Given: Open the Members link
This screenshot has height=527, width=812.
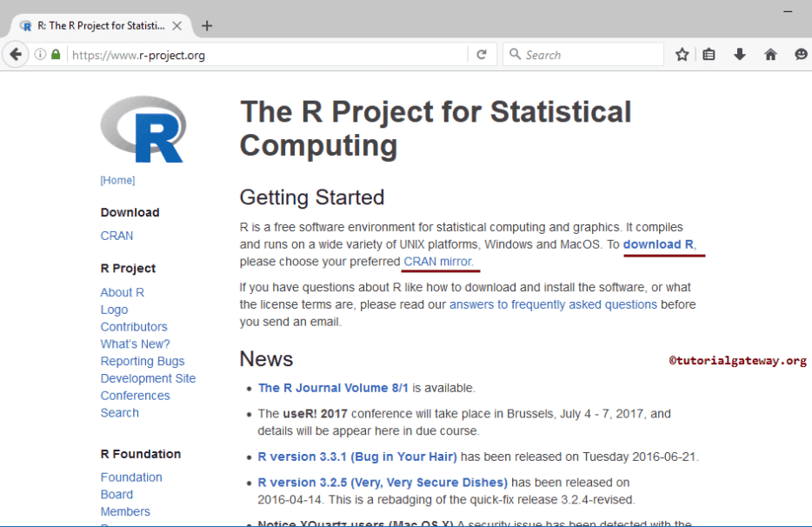Looking at the screenshot, I should [125, 511].
